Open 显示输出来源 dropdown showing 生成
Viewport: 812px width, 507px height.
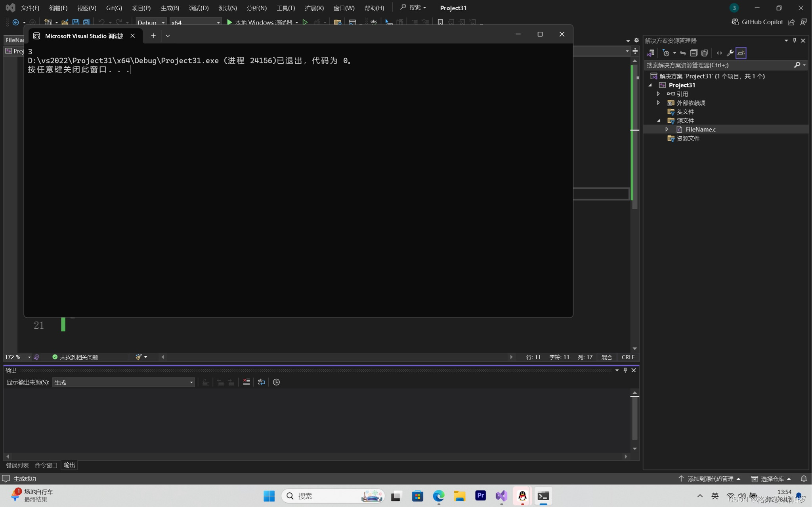124,382
